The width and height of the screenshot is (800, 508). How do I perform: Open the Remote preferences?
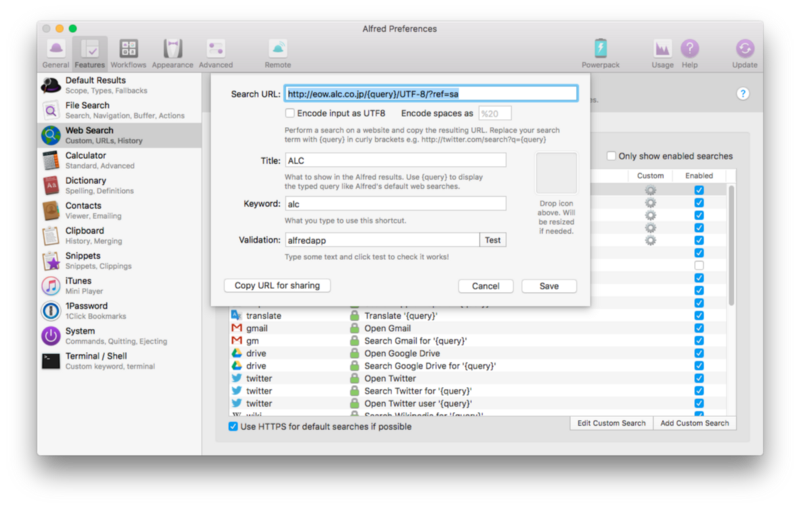pos(278,53)
